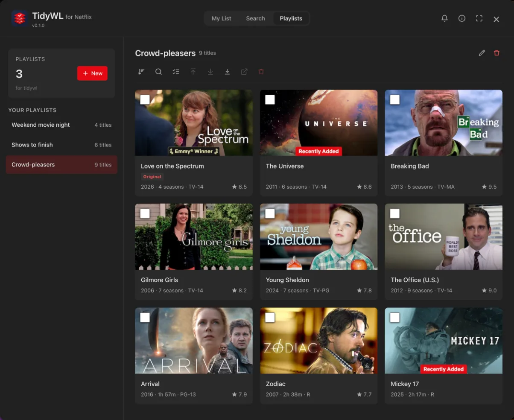Image resolution: width=514 pixels, height=420 pixels.
Task: Click the Breaking Bad title text
Action: (410, 166)
